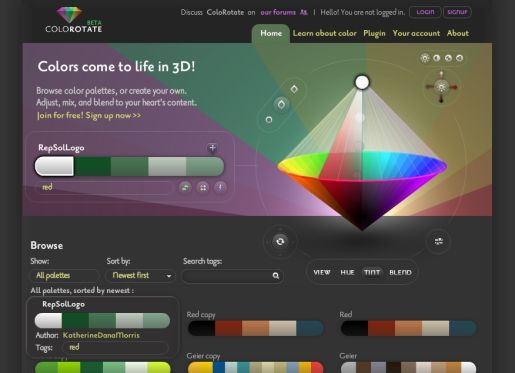Viewport: 515px width, 373px height.
Task: Click the center sun of light direction control
Action: (441, 87)
